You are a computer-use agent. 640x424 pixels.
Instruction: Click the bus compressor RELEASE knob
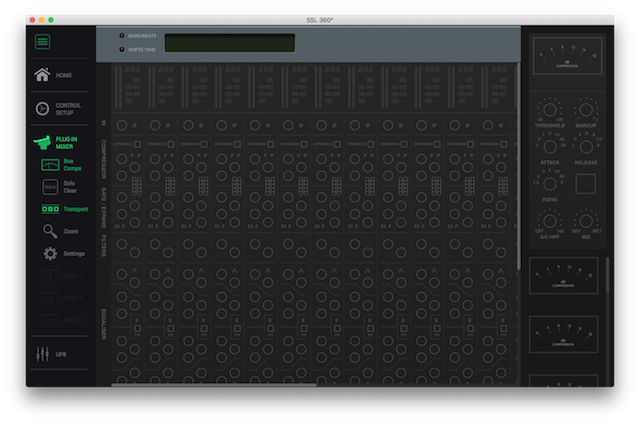point(586,147)
